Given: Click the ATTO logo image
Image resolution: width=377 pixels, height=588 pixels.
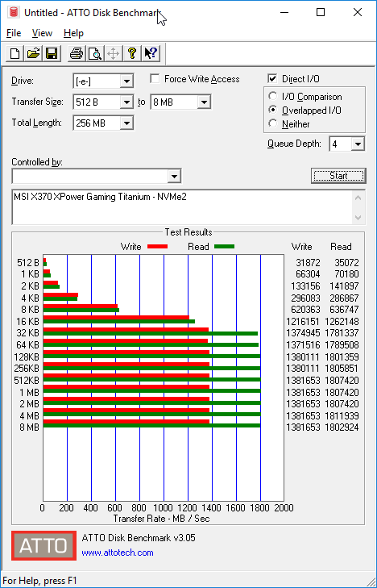Looking at the screenshot, I should 43,545.
